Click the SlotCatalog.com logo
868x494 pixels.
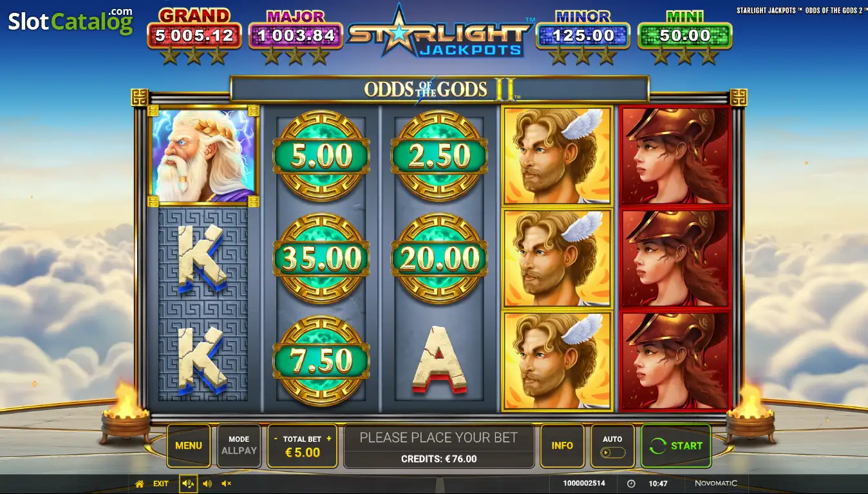[70, 21]
